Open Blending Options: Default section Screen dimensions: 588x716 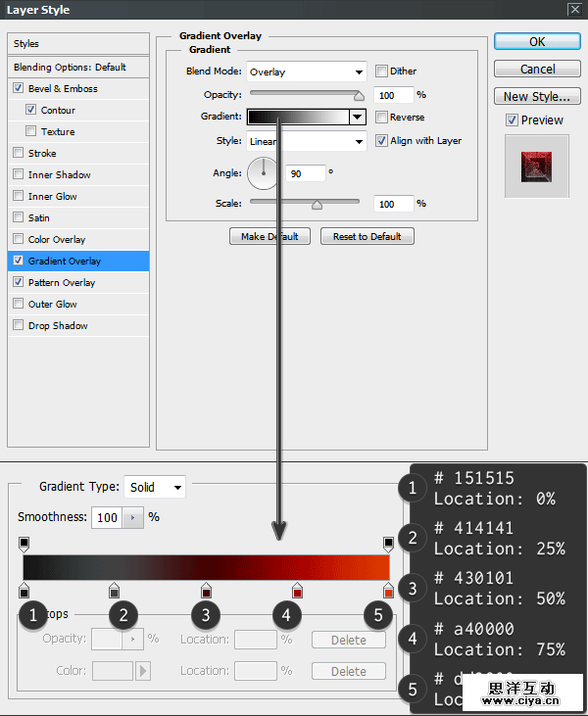pyautogui.click(x=70, y=67)
